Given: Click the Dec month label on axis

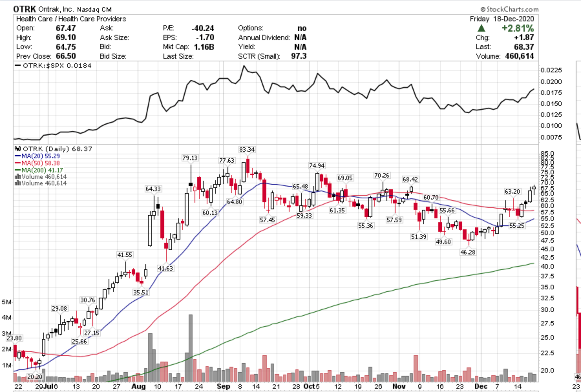Looking at the screenshot, I should (481, 386).
